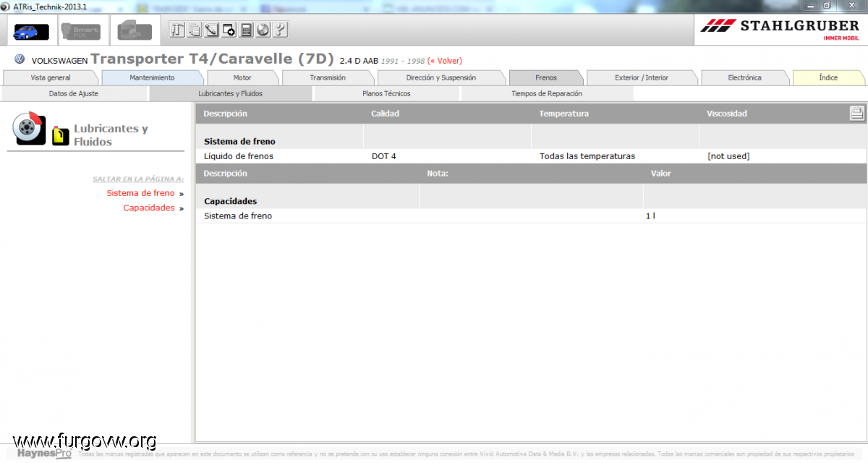Image resolution: width=868 pixels, height=463 pixels.
Task: Click the brake disc section icon
Action: tap(29, 128)
